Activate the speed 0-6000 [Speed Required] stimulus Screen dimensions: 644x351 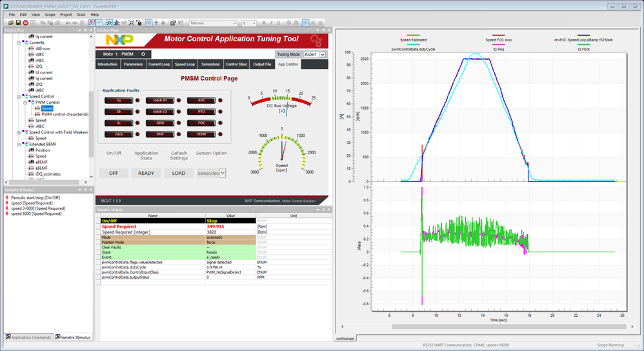click(38, 208)
